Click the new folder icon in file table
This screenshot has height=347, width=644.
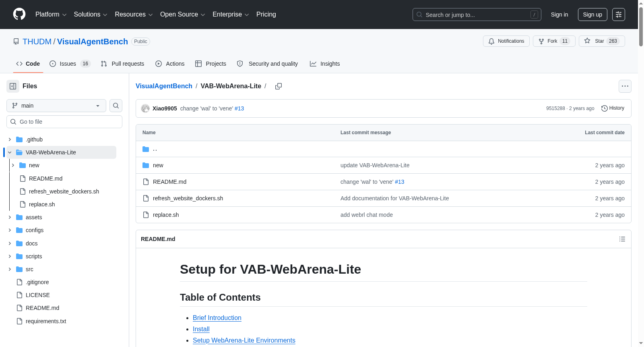pos(146,165)
